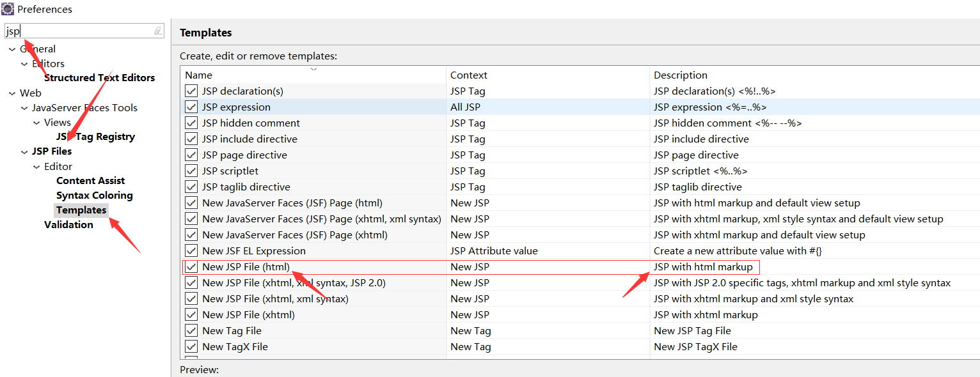Disable JSP page directive template
This screenshot has height=377, width=980.
pos(191,155)
